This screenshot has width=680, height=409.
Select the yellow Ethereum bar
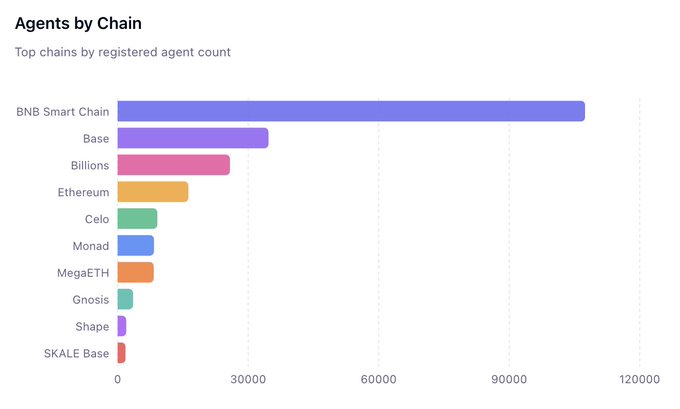153,192
